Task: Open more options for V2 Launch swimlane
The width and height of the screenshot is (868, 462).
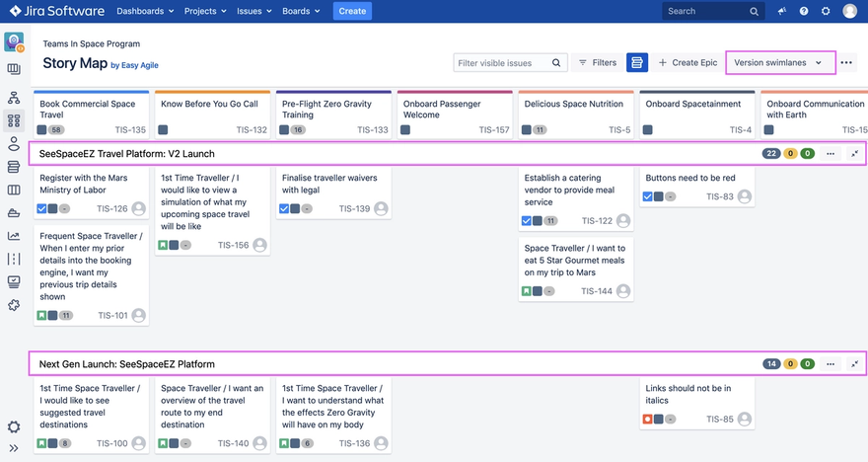Action: [x=831, y=153]
